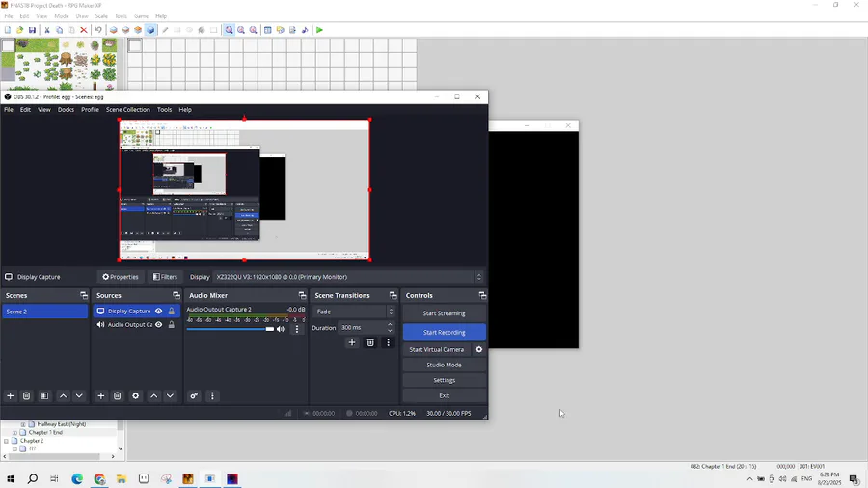Viewport: 868px width, 488px height.
Task: Step the transition Duration value up
Action: point(390,325)
